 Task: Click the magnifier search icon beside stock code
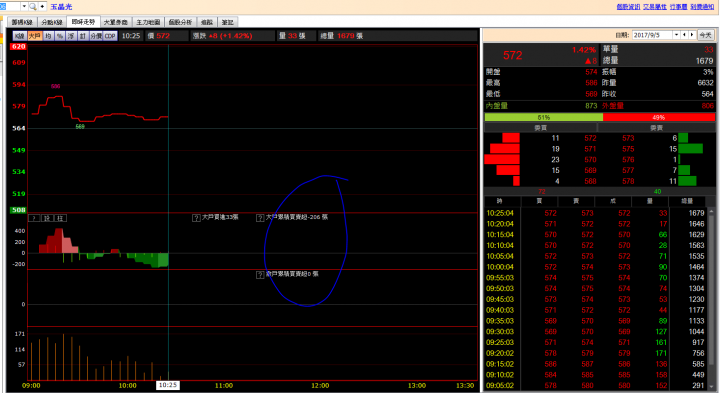[33, 6]
